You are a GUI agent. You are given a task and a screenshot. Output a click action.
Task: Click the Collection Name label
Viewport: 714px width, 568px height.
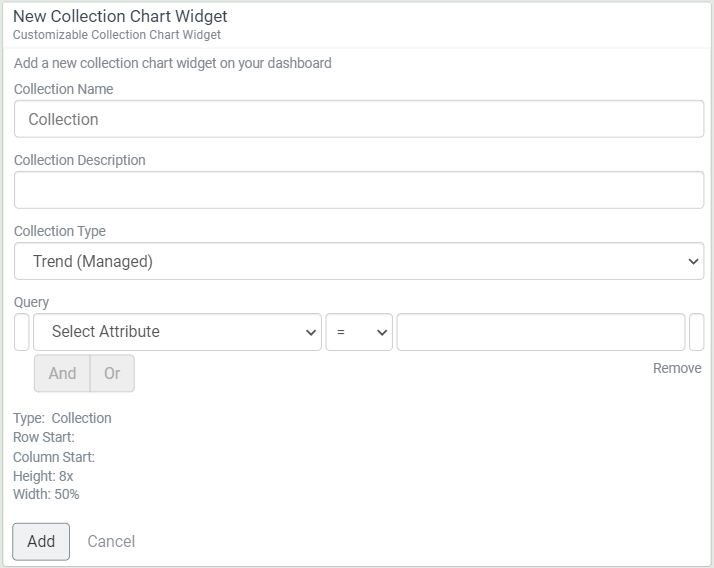(63, 89)
